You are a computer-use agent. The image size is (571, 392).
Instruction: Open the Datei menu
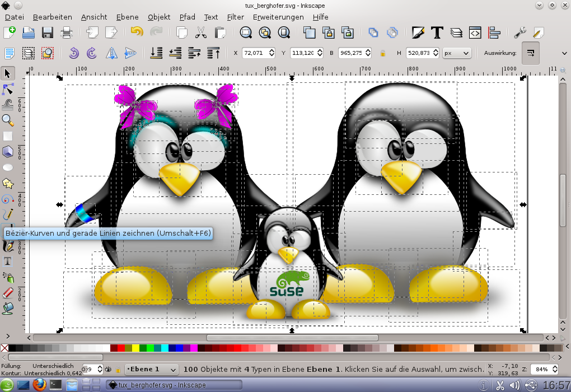[15, 17]
